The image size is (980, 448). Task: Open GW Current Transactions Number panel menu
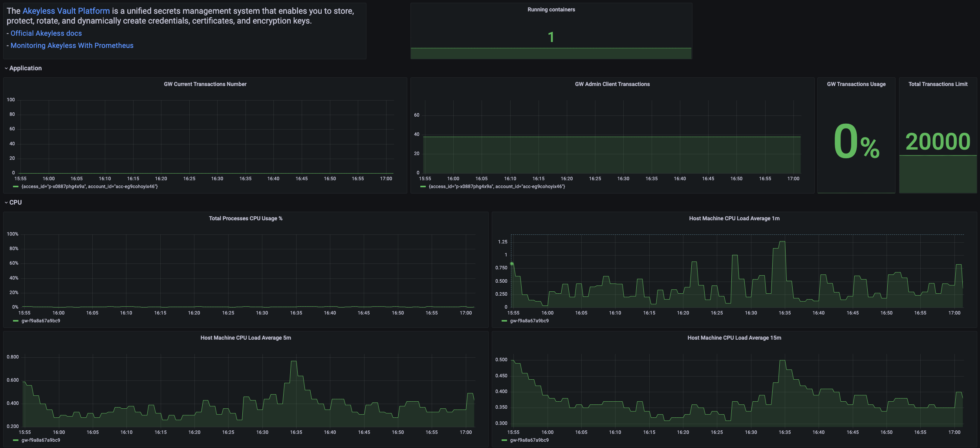coord(205,84)
